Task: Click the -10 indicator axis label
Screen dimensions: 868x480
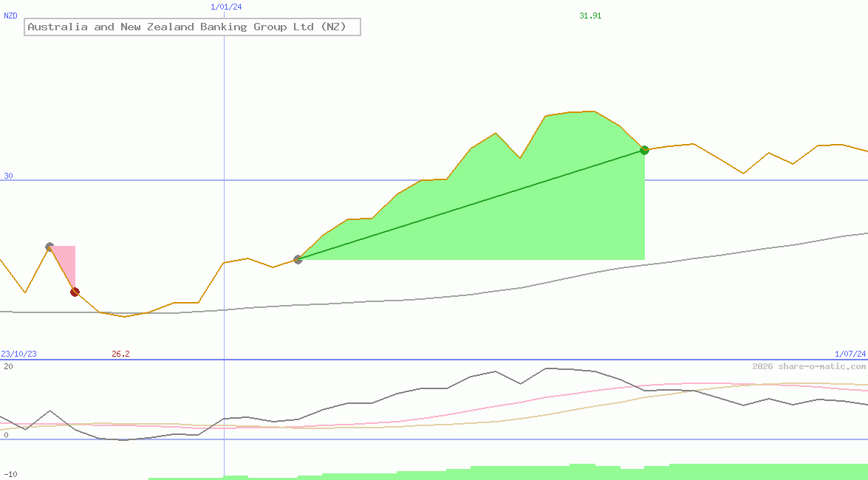Action: 10,475
